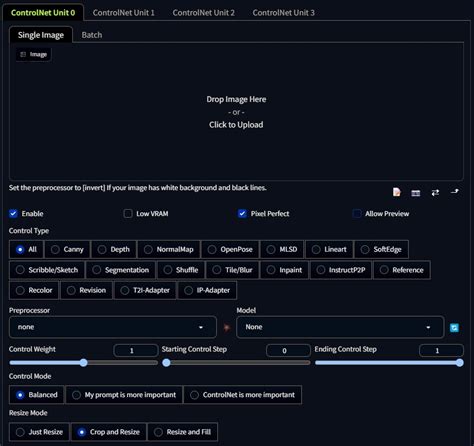Run preprocessor with the explosion icon
This screenshot has width=474, height=446.
pos(227,328)
